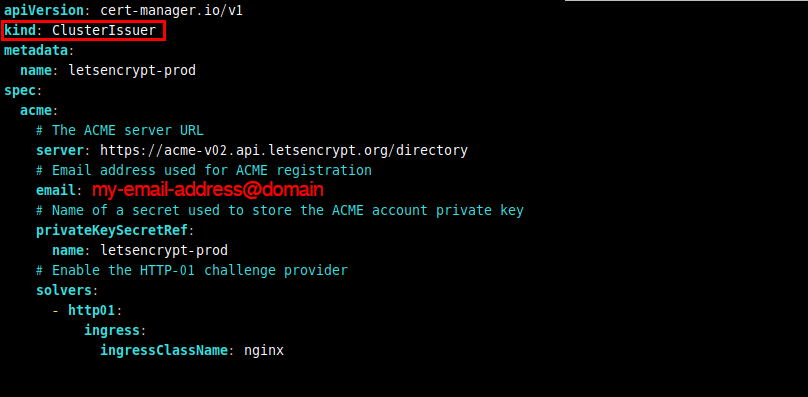The height and width of the screenshot is (397, 808).
Task: Click the email key
Action: pos(55,191)
